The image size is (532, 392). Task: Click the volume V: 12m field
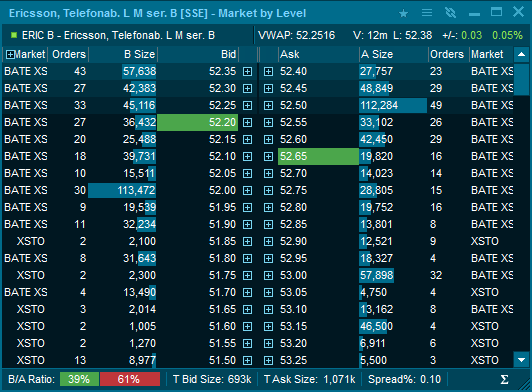coord(370,35)
